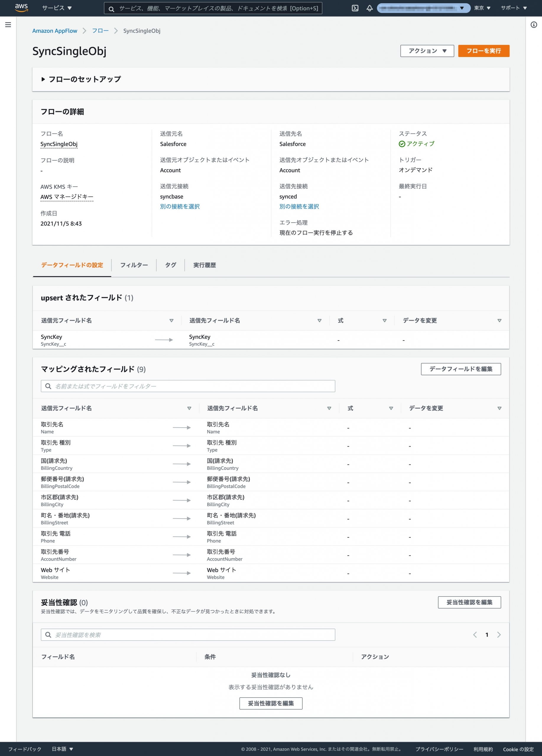The width and height of the screenshot is (542, 756).
Task: Click 別の接続を選択 under syncbase
Action: point(180,206)
